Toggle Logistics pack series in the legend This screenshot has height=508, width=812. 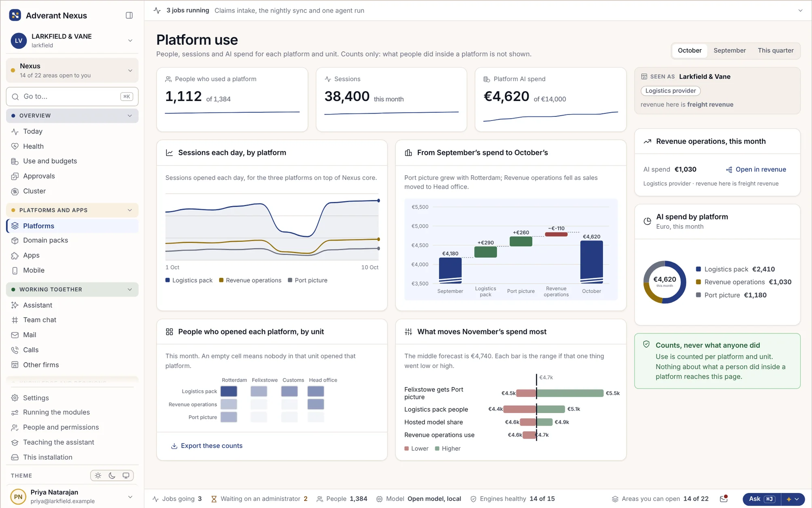pyautogui.click(x=189, y=280)
